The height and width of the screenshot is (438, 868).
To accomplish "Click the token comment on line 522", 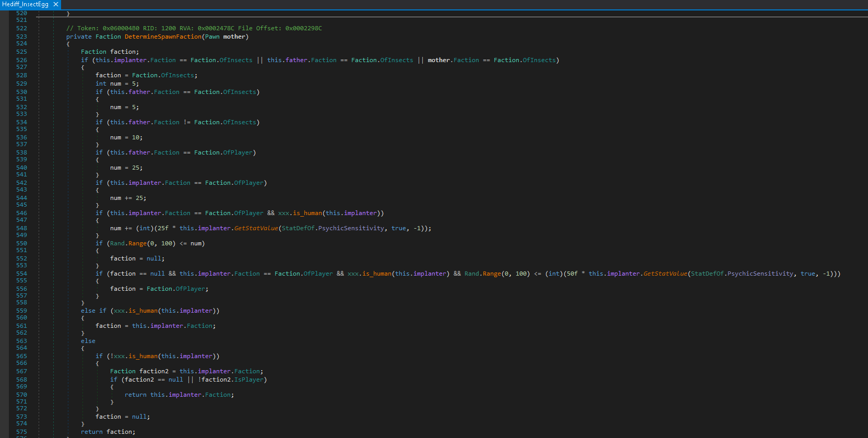I will [x=194, y=28].
